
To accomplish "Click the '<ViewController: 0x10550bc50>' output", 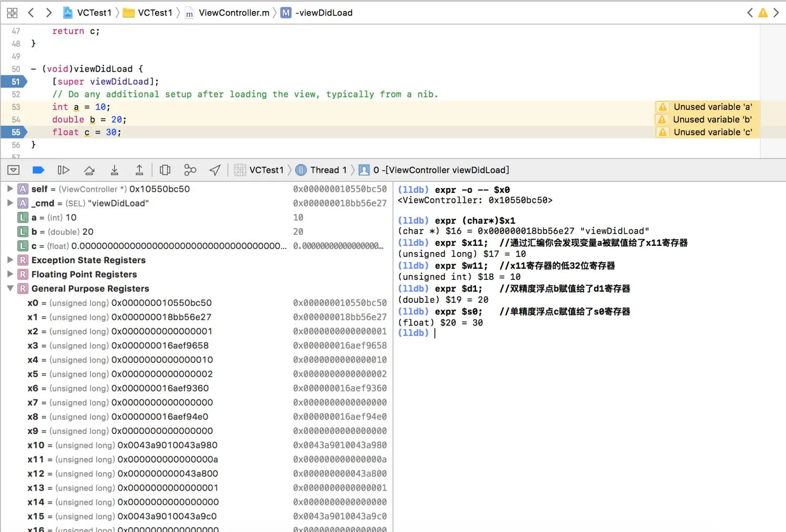I will [x=475, y=200].
